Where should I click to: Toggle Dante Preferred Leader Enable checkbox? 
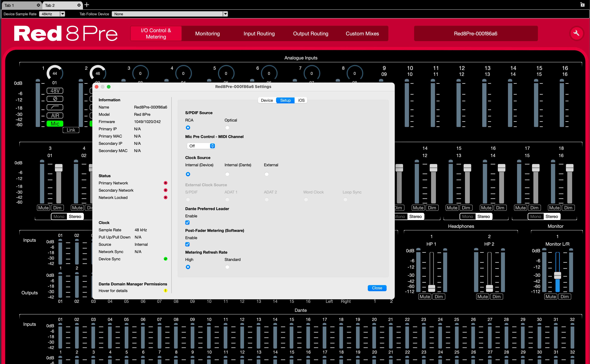pyautogui.click(x=187, y=223)
